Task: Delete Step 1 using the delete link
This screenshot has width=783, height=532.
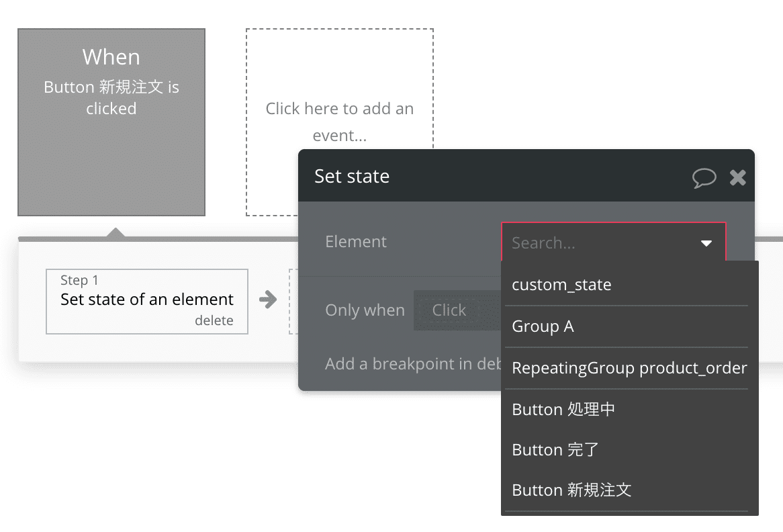Action: click(x=214, y=320)
